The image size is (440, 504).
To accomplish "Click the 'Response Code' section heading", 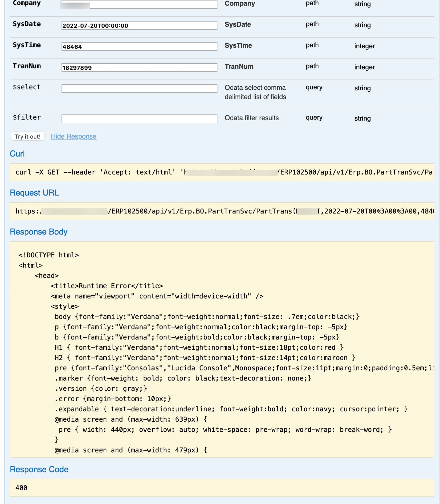I will coord(39,469).
